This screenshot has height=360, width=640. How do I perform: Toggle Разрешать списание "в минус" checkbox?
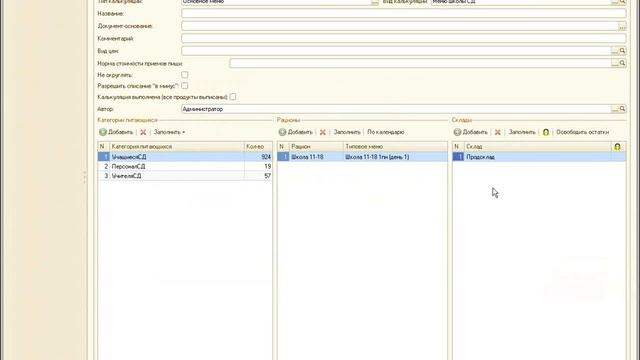point(184,86)
